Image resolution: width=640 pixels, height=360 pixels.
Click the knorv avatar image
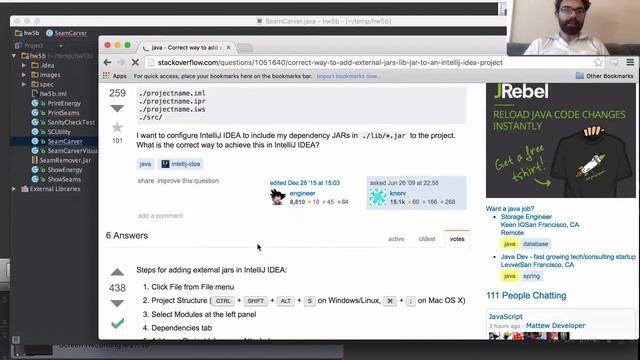point(378,198)
